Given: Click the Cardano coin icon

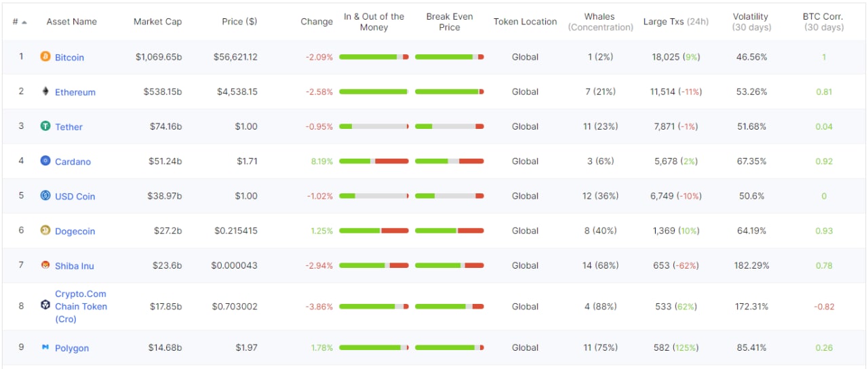Looking at the screenshot, I should click(x=45, y=161).
